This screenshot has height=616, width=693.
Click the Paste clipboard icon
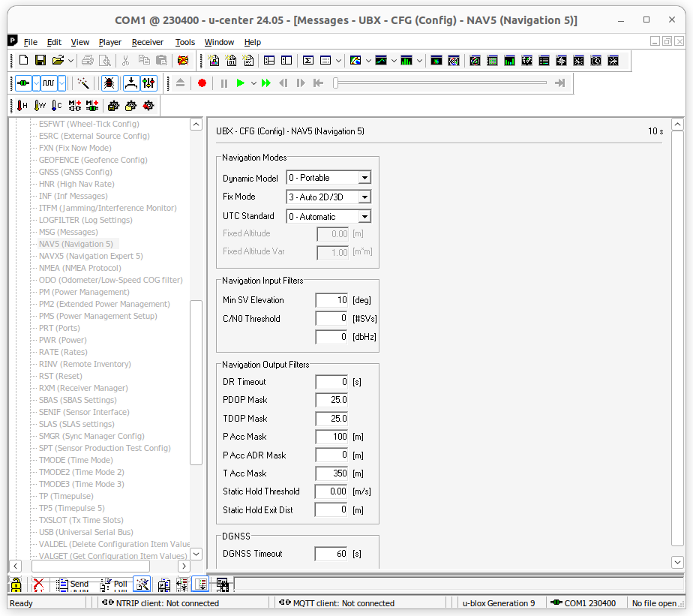tap(162, 61)
